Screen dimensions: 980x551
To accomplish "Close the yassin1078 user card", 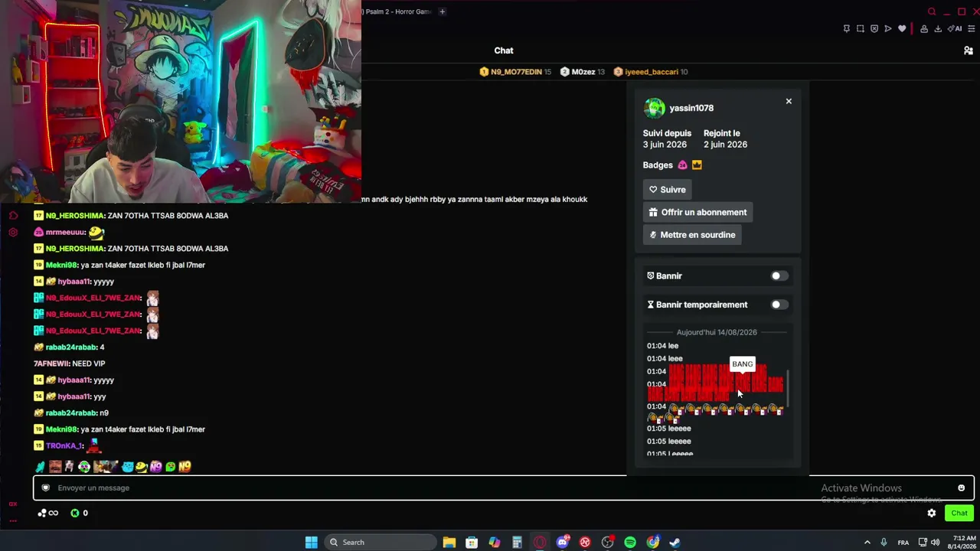I will (x=789, y=101).
